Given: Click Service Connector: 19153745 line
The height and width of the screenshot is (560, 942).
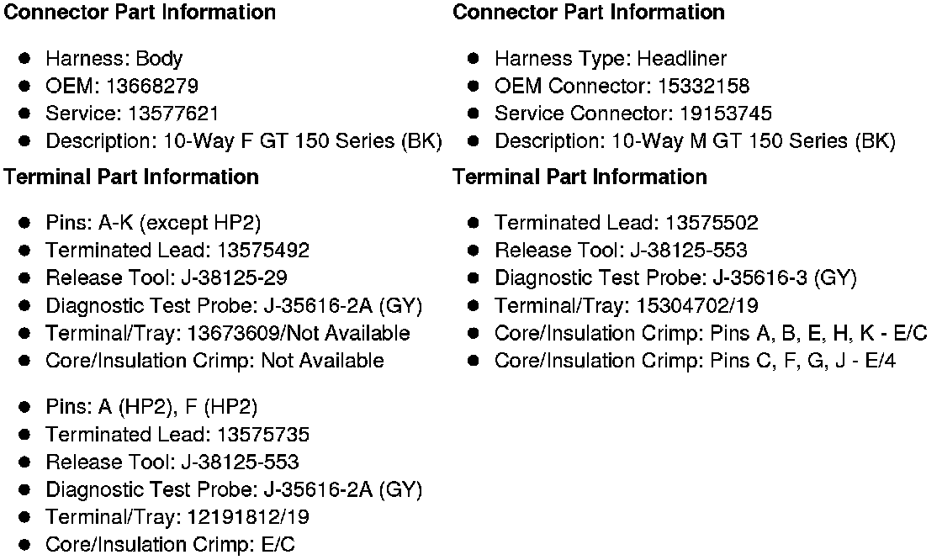Looking at the screenshot, I should (x=632, y=114).
